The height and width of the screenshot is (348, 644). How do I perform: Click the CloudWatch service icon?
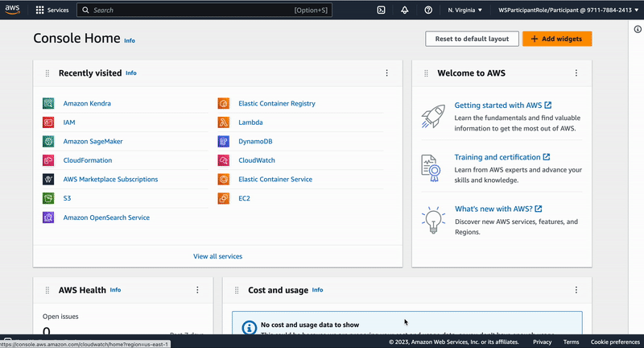224,160
